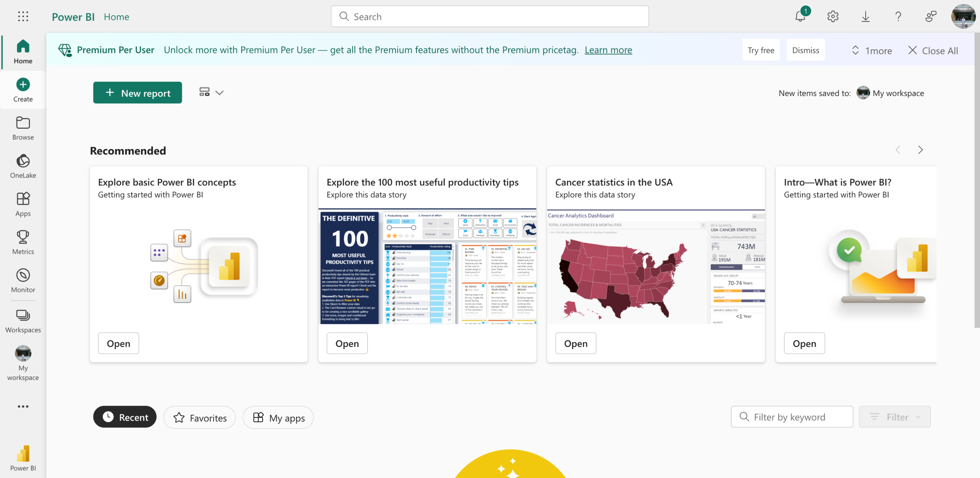Click the feedback people icon
This screenshot has height=478, width=980.
coord(931,16)
